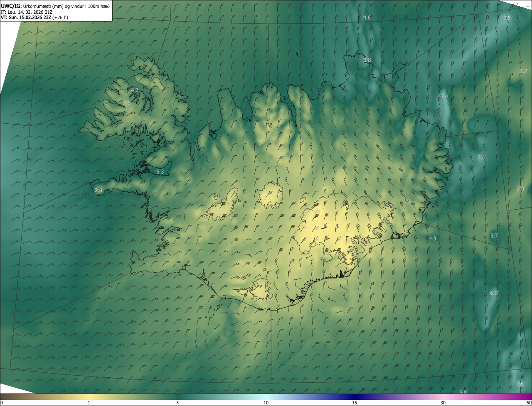This screenshot has width=532, height=406.
Task: Click the title text 'Úrkomumætti (mm) og vindur í 100m hæð'
Action: [66, 5]
